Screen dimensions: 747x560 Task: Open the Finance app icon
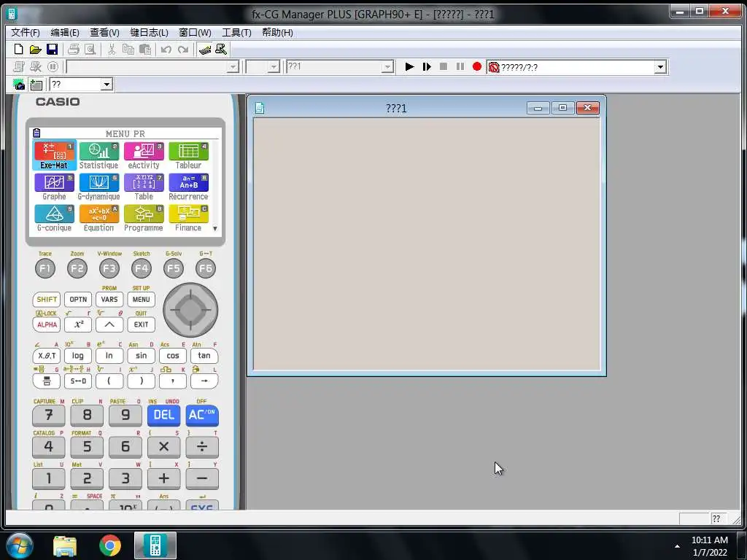(188, 218)
